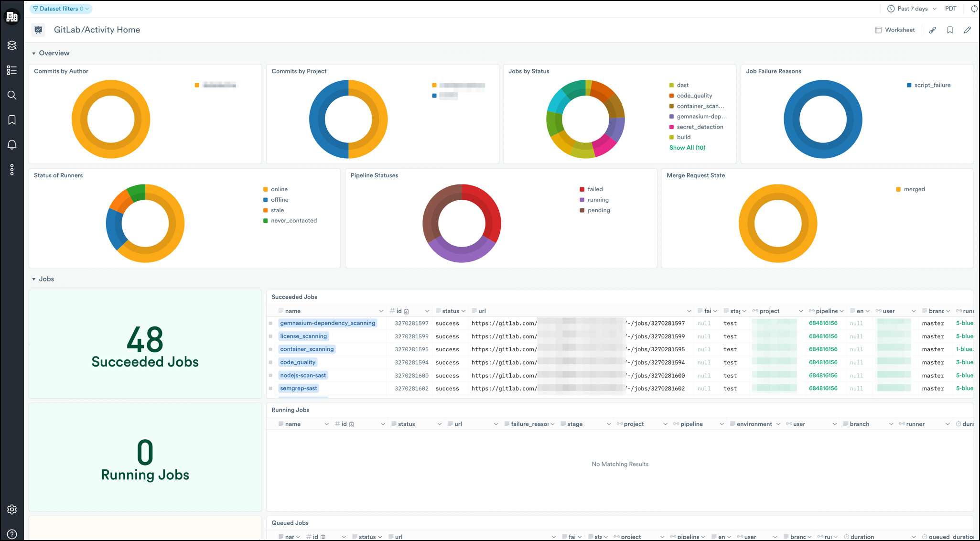
Task: Click the dashboard icon beside GitLab/Activity Home
Action: (x=38, y=30)
